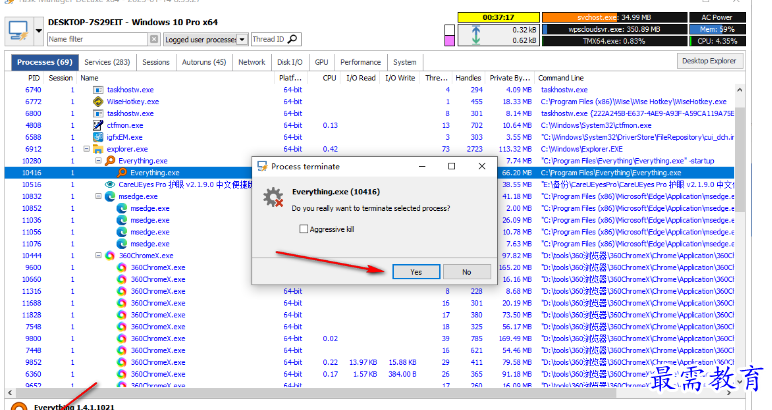Confirm termination with the Yes button

click(x=416, y=272)
